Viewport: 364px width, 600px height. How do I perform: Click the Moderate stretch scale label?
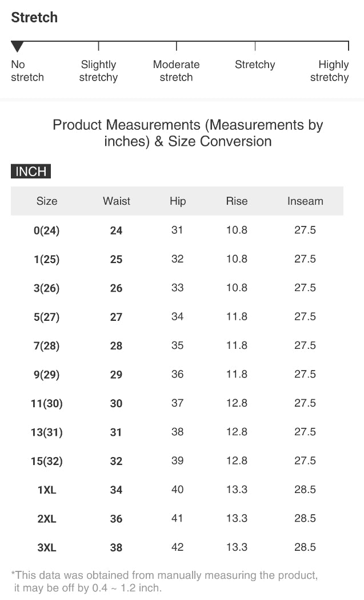tap(176, 71)
